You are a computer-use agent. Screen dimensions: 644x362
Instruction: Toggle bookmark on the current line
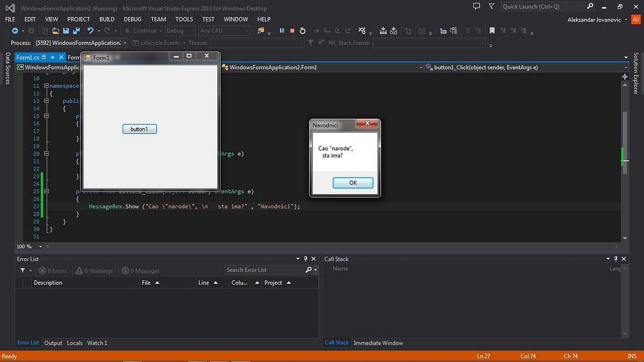(x=492, y=31)
